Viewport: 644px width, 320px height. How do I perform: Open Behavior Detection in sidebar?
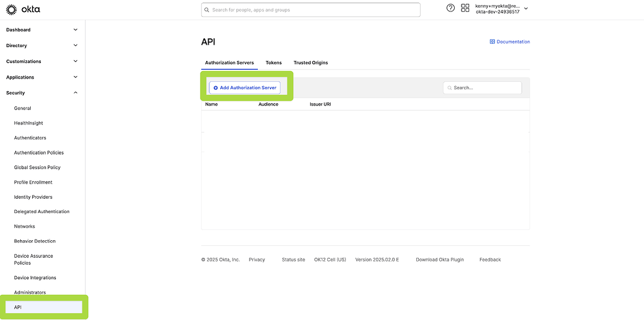click(x=35, y=241)
